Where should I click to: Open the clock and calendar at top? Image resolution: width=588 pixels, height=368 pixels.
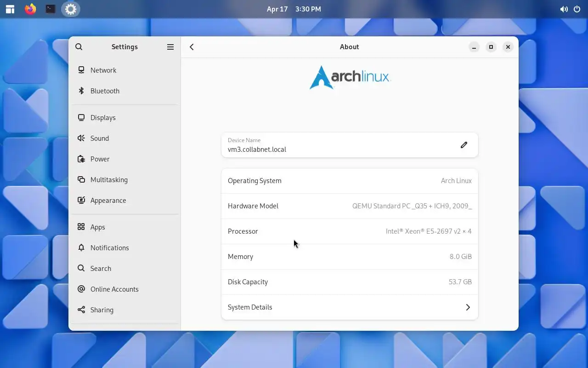tap(294, 9)
